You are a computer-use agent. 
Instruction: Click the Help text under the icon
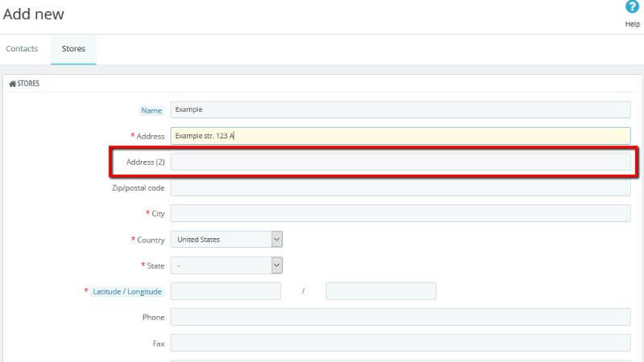click(632, 24)
